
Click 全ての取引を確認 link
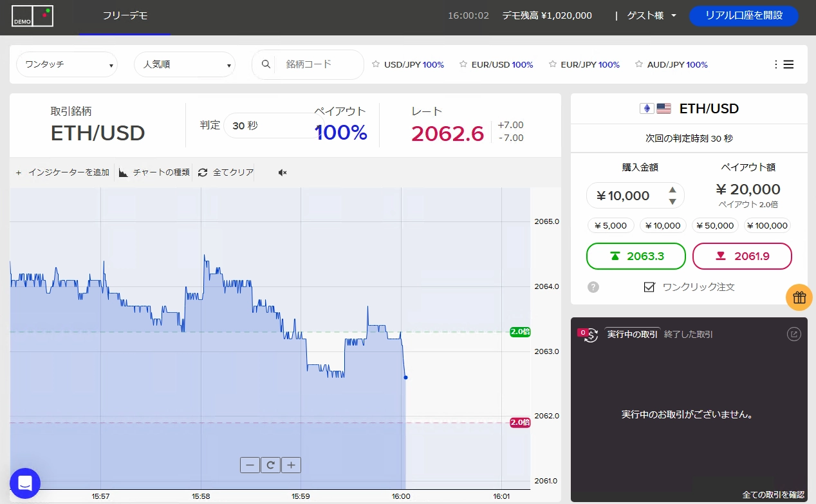tap(774, 494)
